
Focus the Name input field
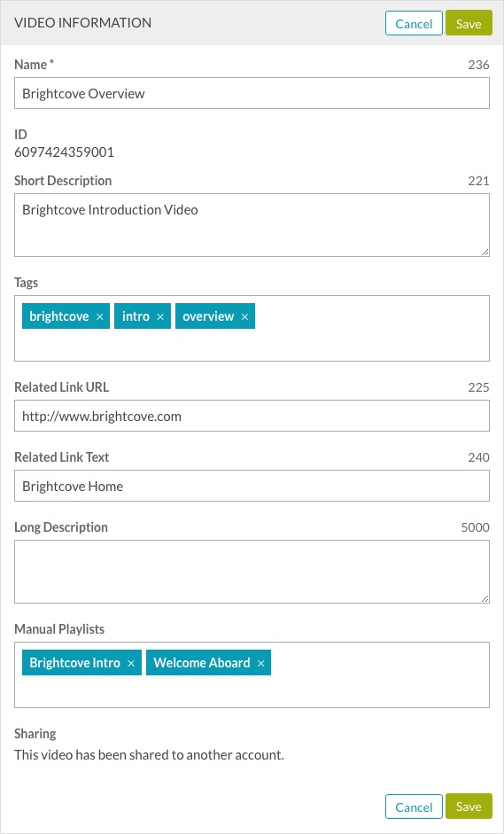coord(252,94)
